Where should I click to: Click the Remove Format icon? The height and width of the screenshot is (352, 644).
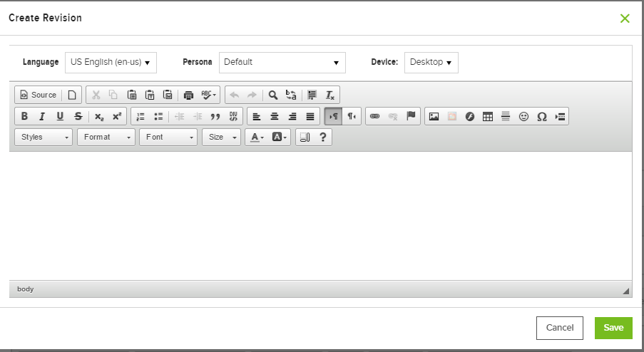click(329, 95)
